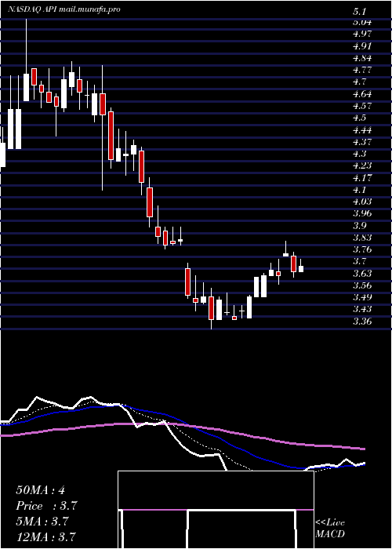Screen dimensions: 392x549
Task: Click the 3.49 price level label
Action: 362,297
